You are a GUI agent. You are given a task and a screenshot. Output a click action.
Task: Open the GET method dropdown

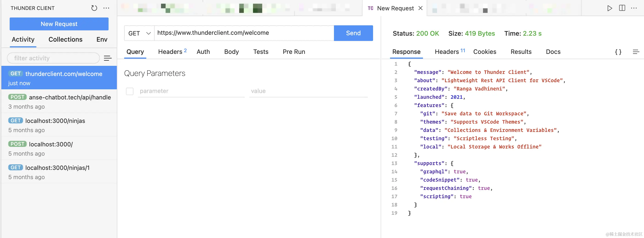[139, 33]
